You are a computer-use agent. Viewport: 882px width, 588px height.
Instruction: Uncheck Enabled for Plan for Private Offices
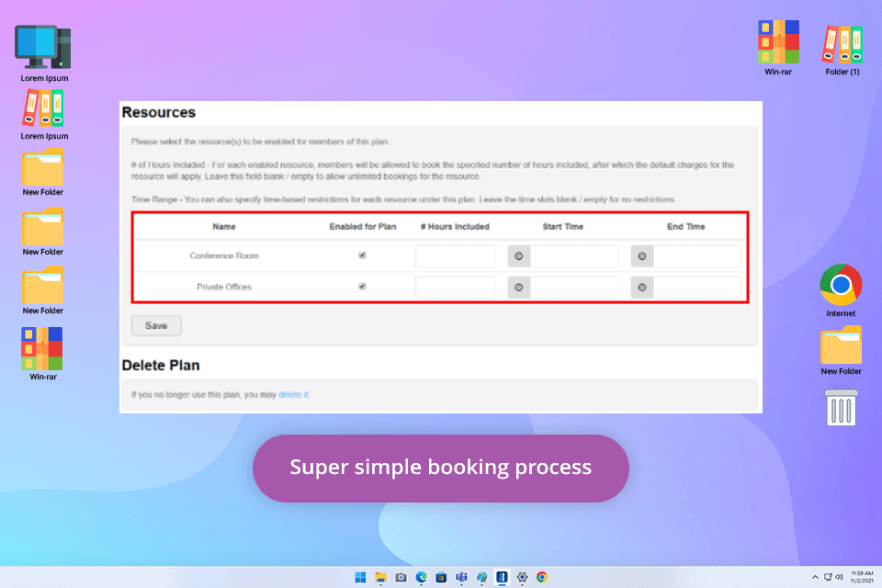362,287
